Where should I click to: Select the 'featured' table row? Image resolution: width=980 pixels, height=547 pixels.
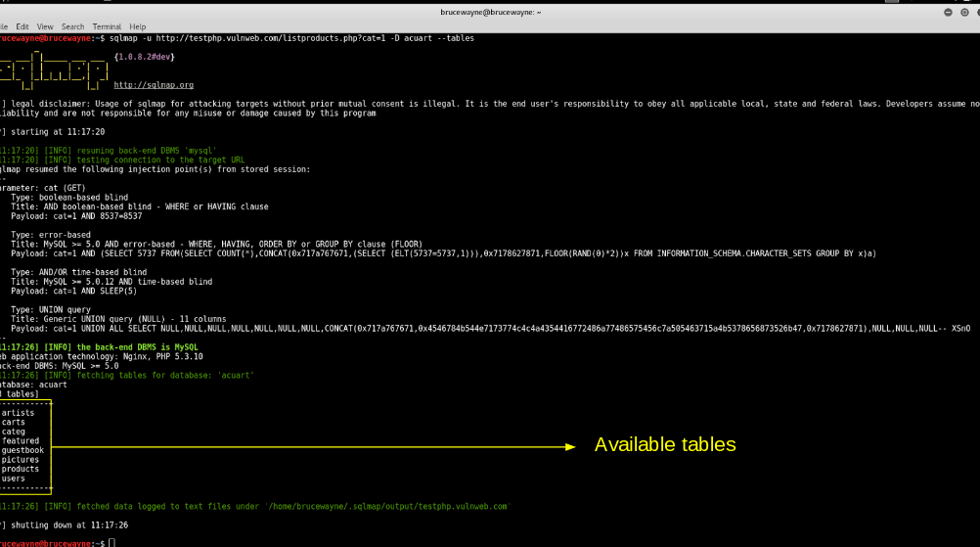(x=20, y=440)
